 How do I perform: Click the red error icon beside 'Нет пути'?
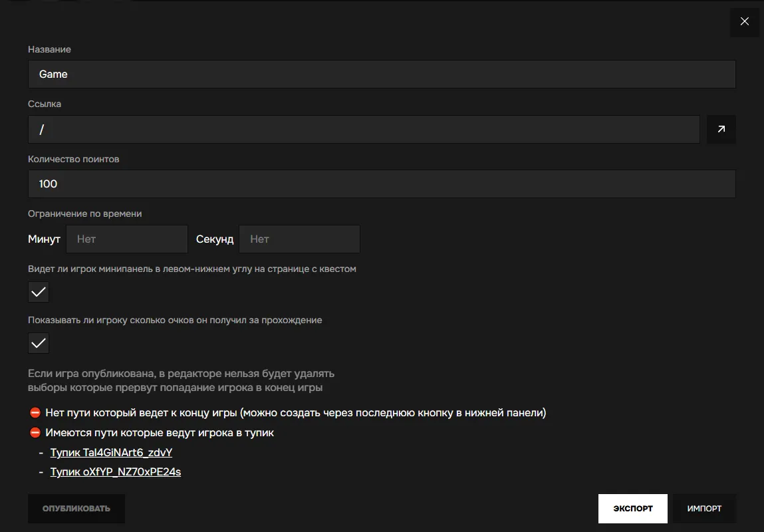[35, 413]
